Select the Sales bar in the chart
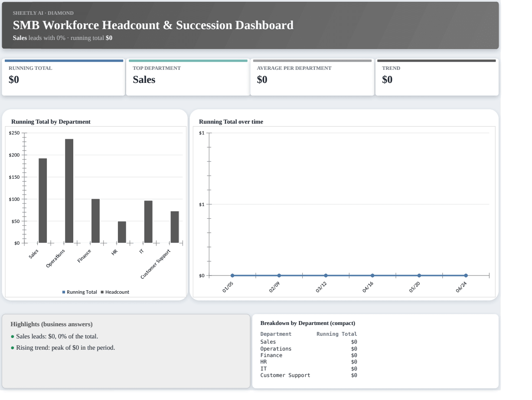 43,200
